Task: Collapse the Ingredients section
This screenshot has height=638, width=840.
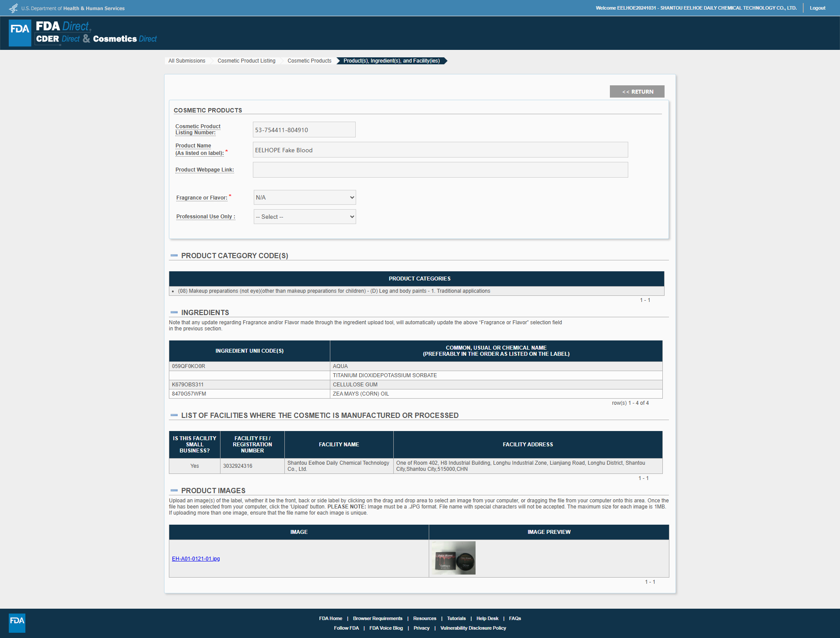Action: pyautogui.click(x=174, y=312)
